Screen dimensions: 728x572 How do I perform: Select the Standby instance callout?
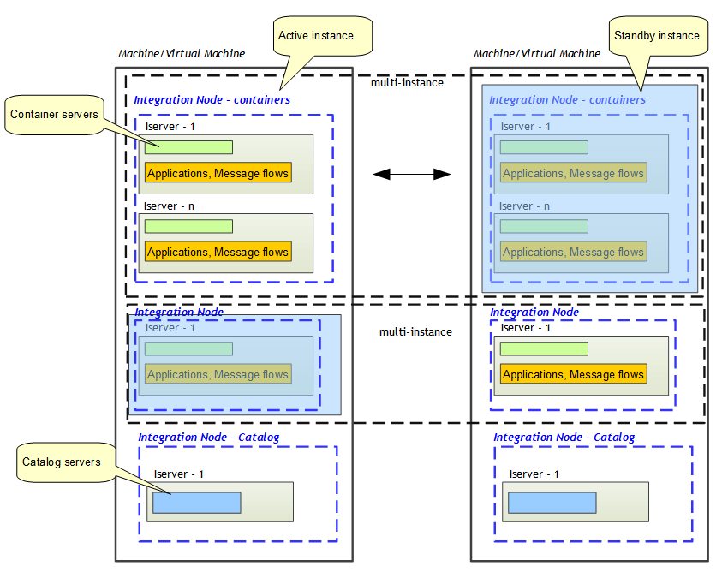(659, 35)
